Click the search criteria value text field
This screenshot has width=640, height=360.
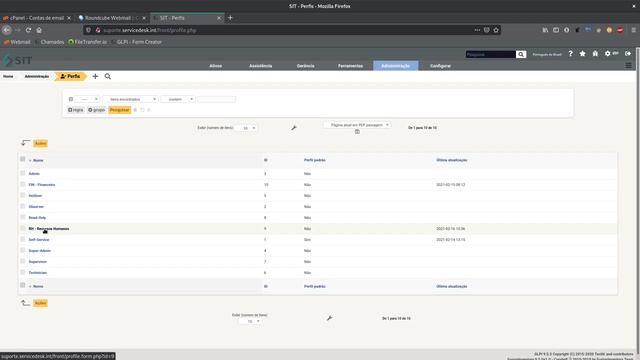pos(216,99)
